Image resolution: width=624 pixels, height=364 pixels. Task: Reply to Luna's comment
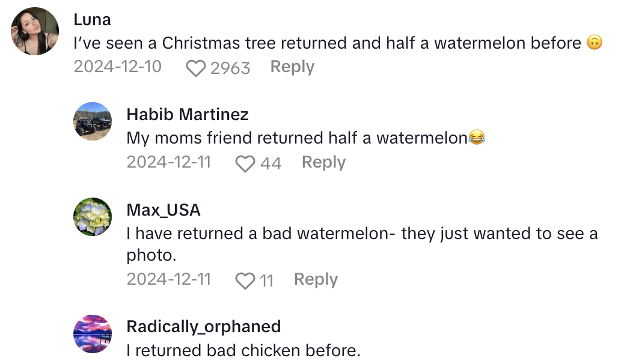292,67
